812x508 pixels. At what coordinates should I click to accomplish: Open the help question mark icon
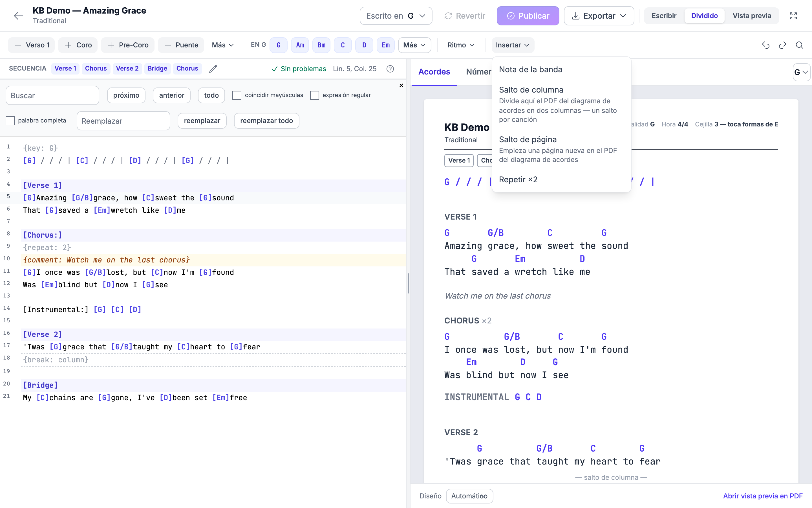click(390, 69)
